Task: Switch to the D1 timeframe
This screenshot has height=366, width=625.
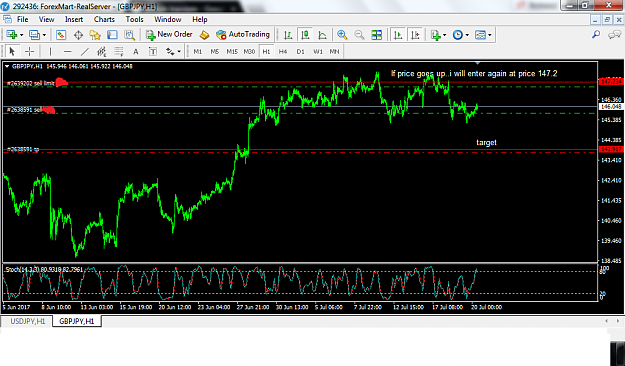Action: (300, 51)
